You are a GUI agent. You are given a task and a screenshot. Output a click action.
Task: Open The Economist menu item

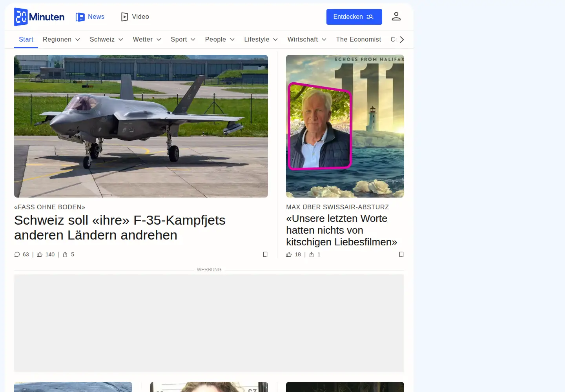click(x=358, y=40)
